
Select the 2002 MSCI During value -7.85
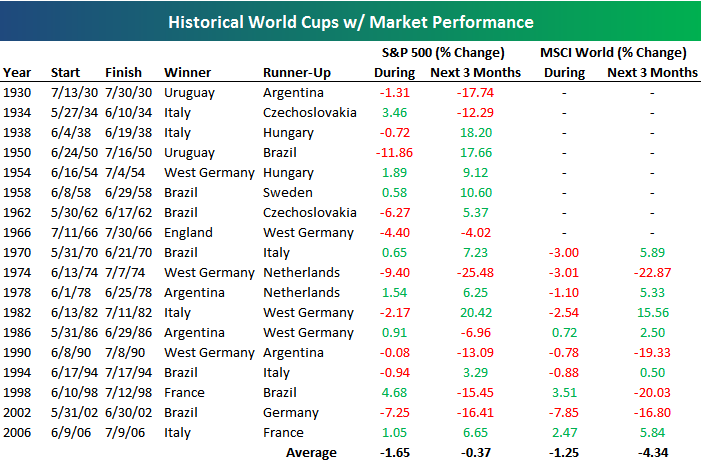pos(564,412)
